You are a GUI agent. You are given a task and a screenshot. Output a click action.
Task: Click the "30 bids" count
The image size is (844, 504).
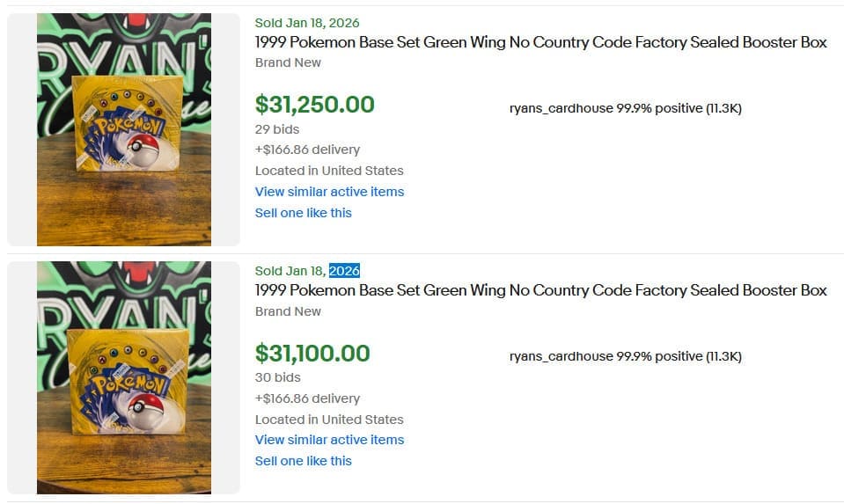click(x=277, y=377)
